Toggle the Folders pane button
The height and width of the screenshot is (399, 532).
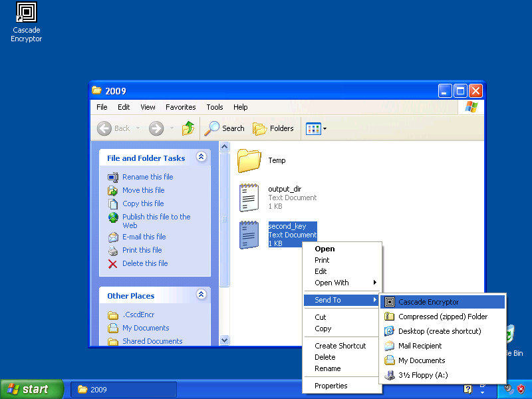[273, 128]
